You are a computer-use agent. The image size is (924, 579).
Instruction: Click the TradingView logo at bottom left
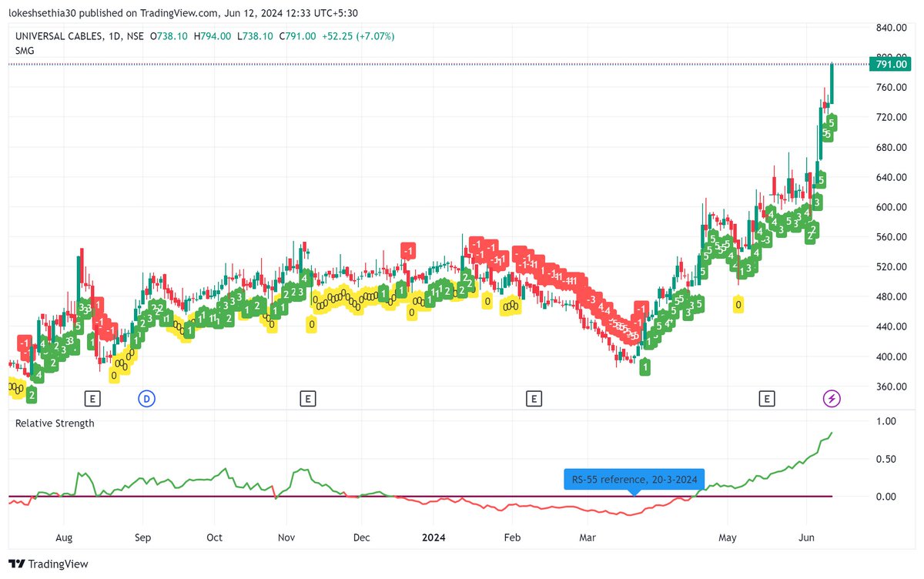click(48, 564)
